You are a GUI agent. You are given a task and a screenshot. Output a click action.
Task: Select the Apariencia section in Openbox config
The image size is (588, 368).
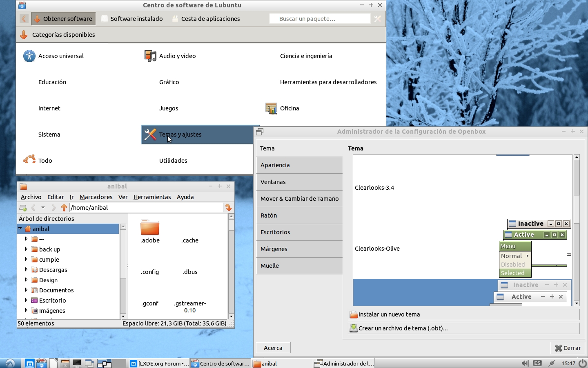click(299, 165)
